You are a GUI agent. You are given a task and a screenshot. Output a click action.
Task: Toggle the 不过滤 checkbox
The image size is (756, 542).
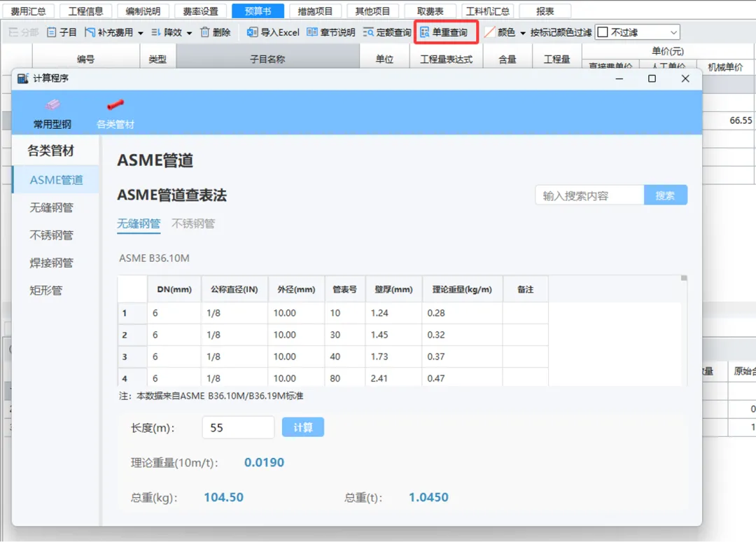pos(603,32)
